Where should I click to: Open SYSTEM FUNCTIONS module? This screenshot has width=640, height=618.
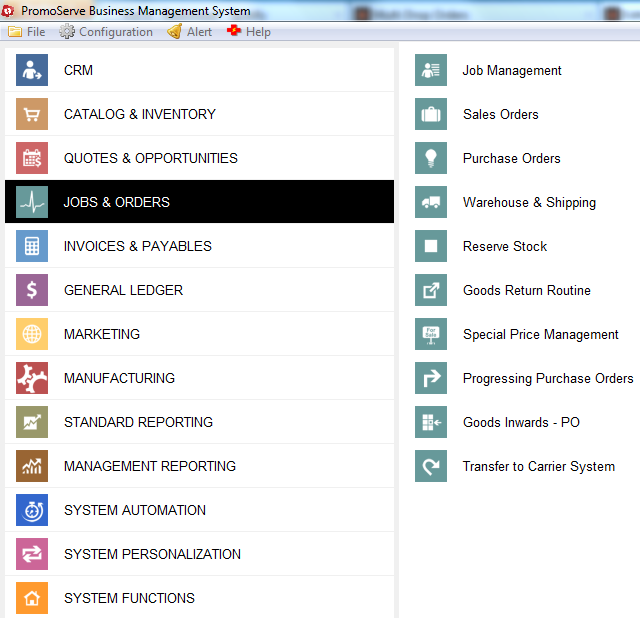pyautogui.click(x=200, y=598)
